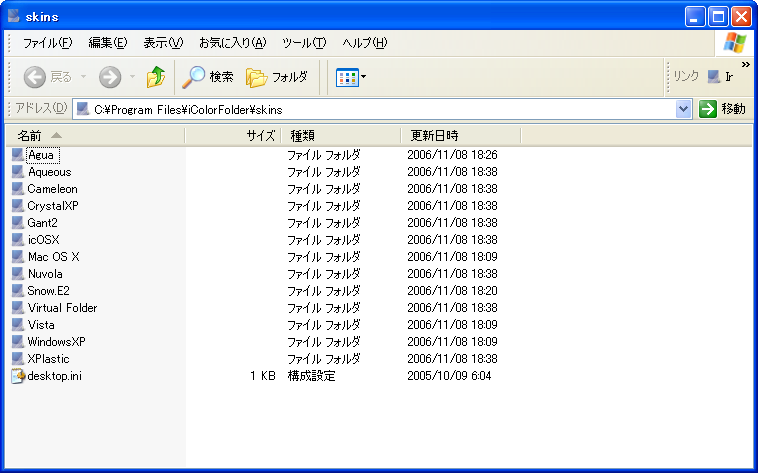
Task: Sort by サイズ column header
Action: (233, 135)
